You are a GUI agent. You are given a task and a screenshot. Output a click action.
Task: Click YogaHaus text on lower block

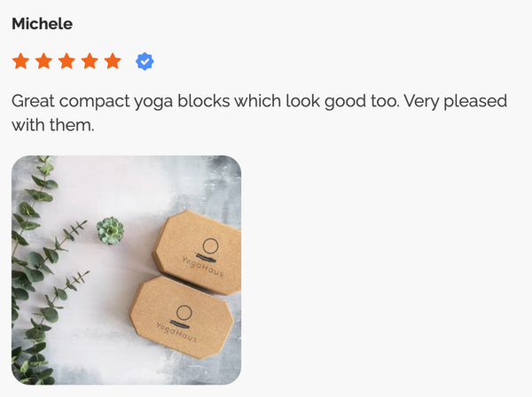pyautogui.click(x=176, y=332)
